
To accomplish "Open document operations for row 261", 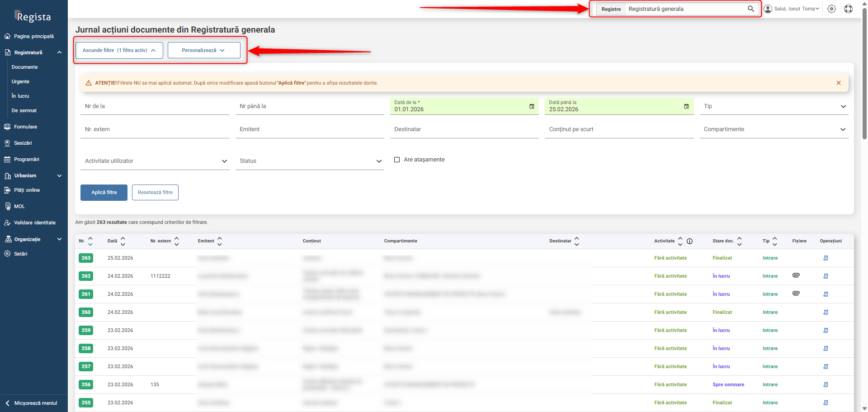I will (x=826, y=294).
